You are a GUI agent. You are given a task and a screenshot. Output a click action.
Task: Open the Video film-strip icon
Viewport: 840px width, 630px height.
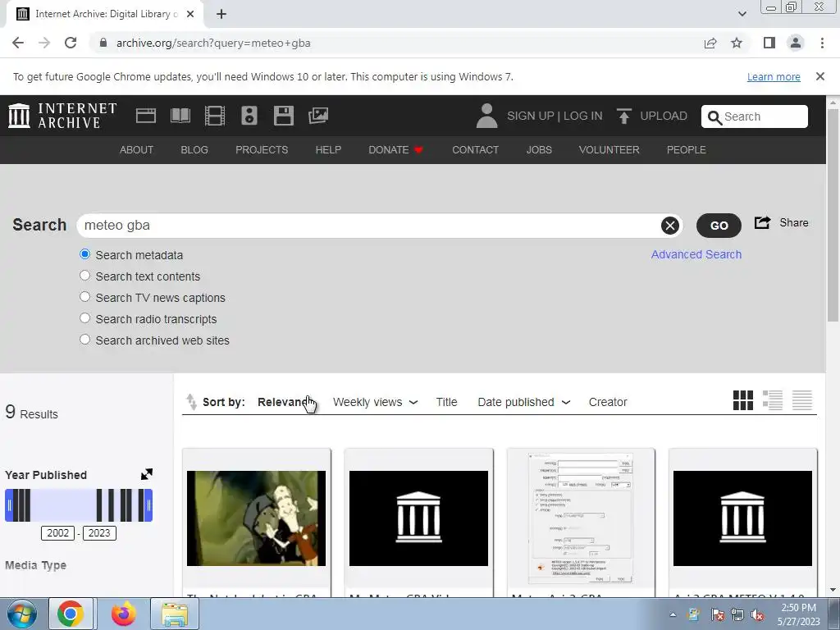(x=215, y=116)
